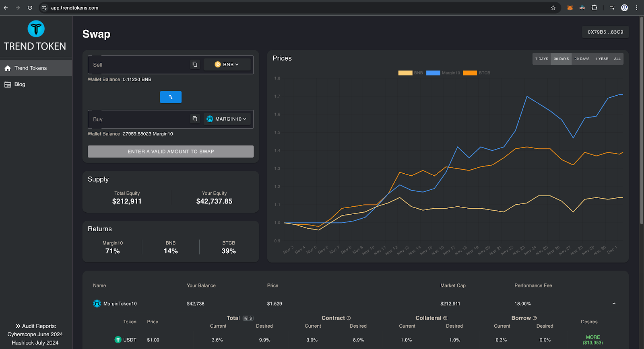Screen dimensions: 644x349
Task: Open the media control playlist icon
Action: 612,8
